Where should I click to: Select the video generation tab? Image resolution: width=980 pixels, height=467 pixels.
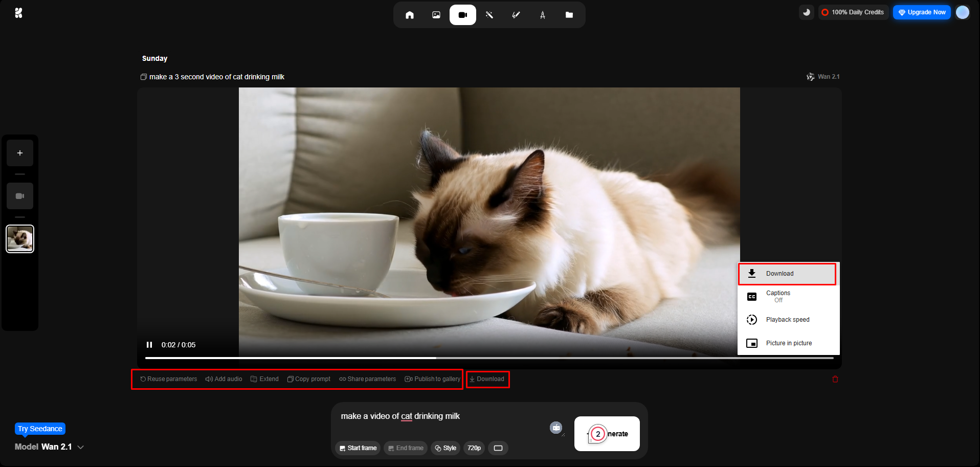[x=463, y=15]
